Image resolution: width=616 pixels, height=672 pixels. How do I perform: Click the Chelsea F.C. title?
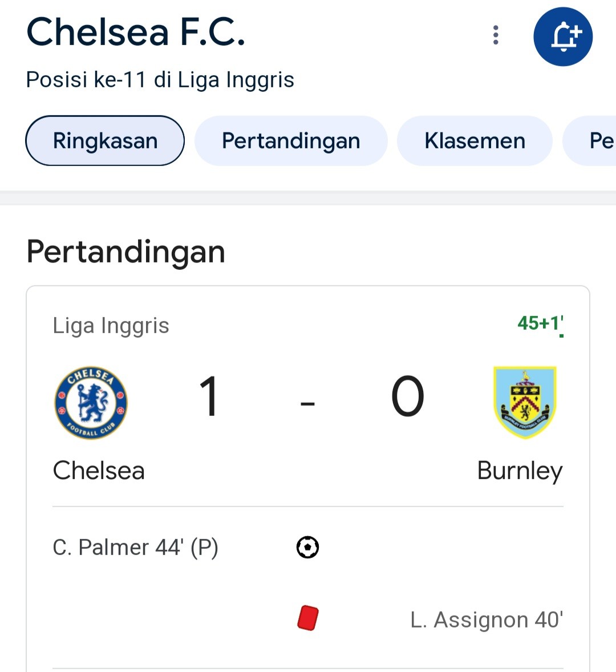pyautogui.click(x=136, y=32)
